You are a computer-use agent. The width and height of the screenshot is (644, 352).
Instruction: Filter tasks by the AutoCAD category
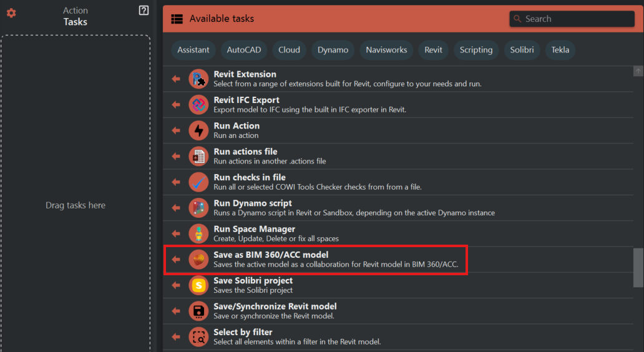(244, 50)
